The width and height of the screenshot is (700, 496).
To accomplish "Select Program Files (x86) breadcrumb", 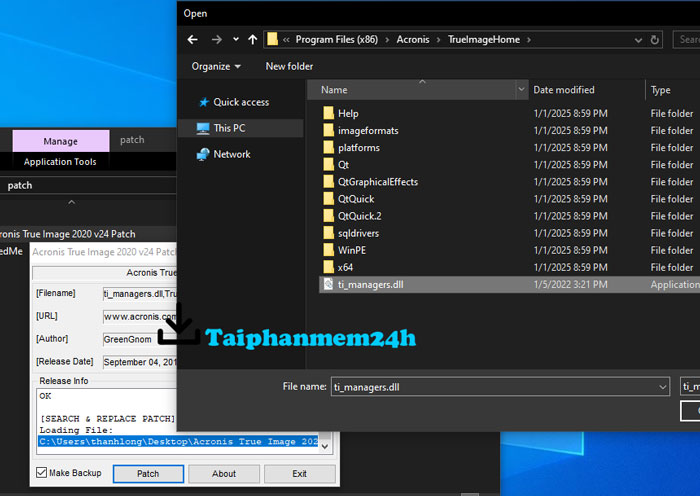I will tap(337, 40).
